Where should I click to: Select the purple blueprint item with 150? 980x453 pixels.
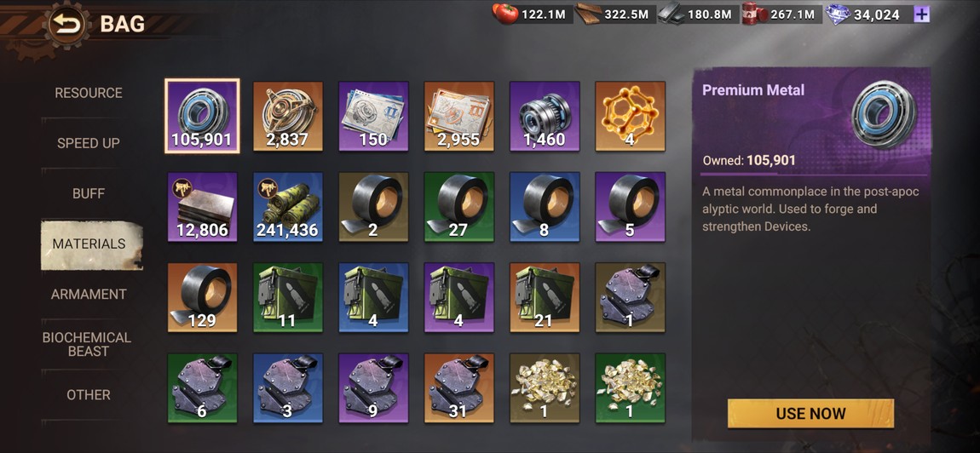tap(373, 116)
